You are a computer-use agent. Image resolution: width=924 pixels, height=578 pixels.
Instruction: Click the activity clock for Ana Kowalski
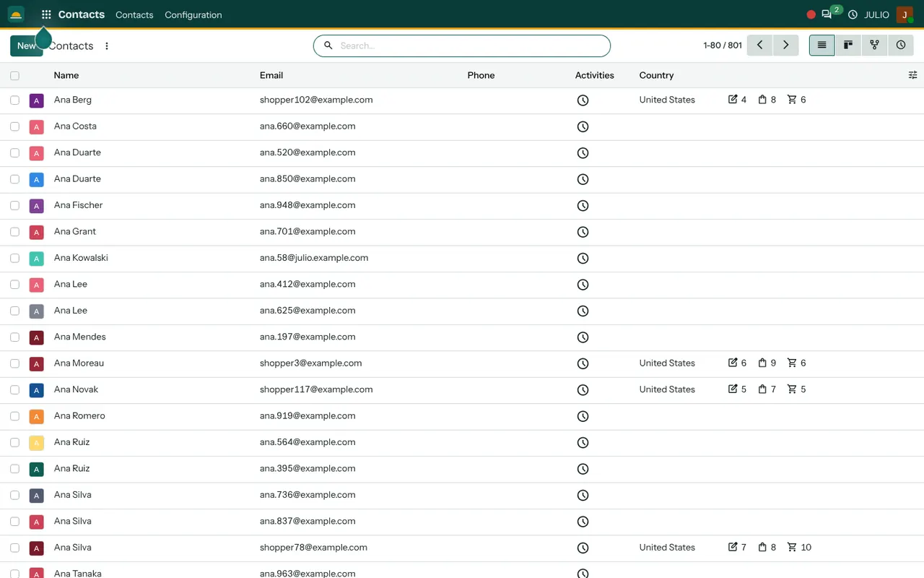coord(583,258)
